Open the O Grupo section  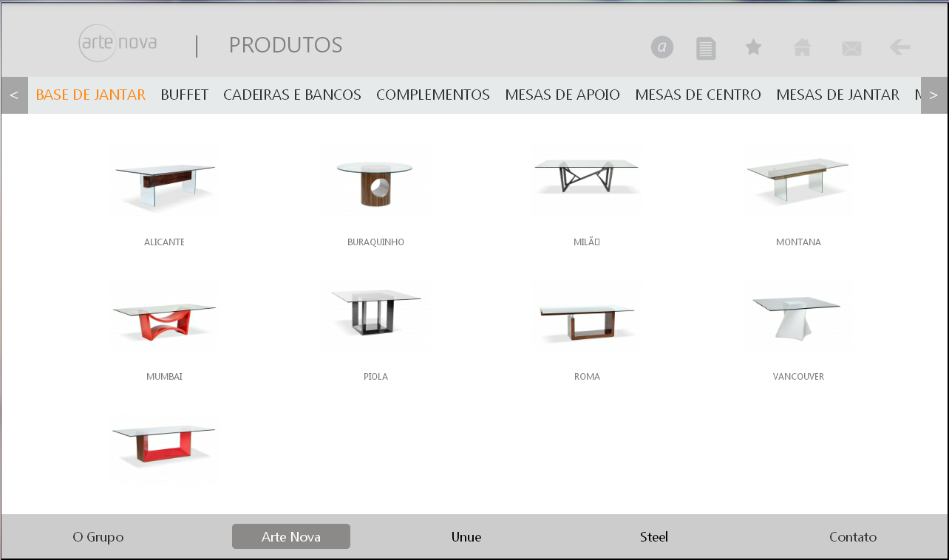pyautogui.click(x=98, y=537)
